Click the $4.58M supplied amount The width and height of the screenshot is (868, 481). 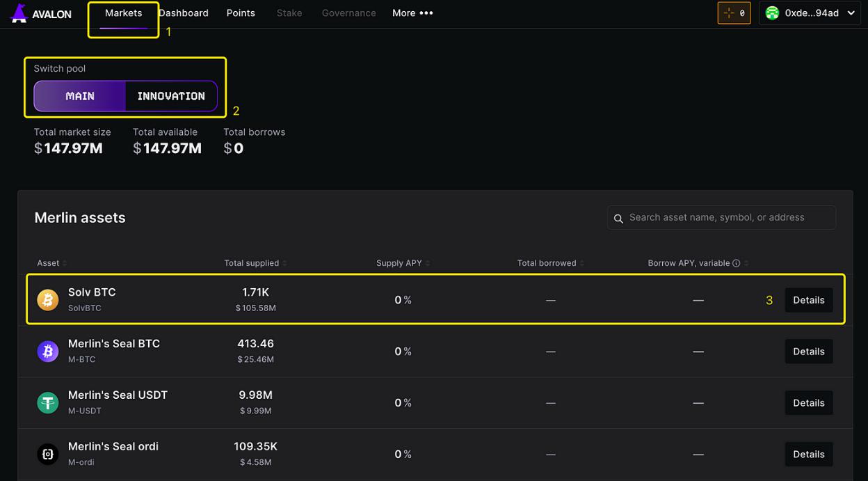click(x=255, y=462)
